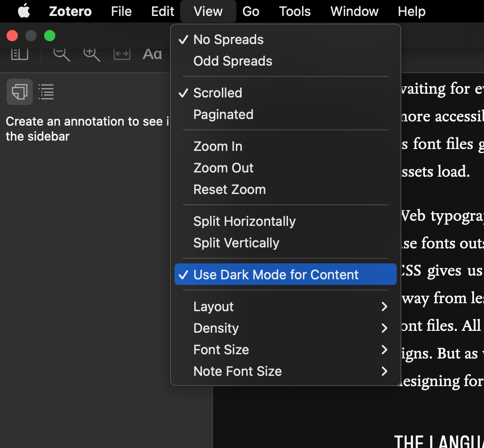
Task: Select the Paginated flow option
Action: point(223,114)
